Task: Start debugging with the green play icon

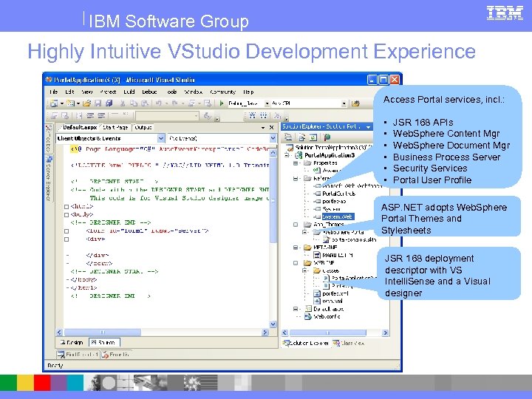Action: click(222, 103)
